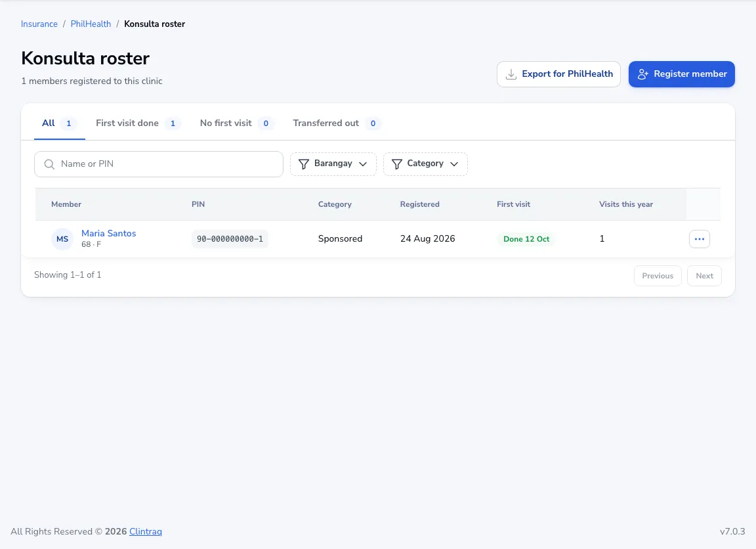
Task: Switch to the No first visit tab
Action: point(236,123)
